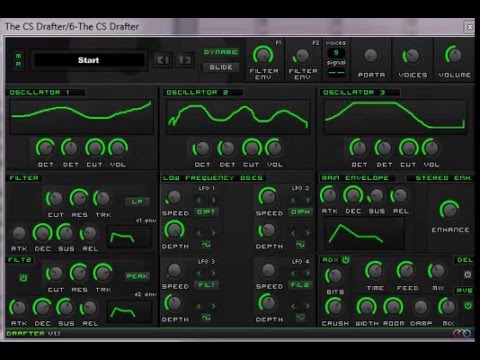Click LFO 2 waveform previous arrow
The height and width of the screenshot is (360, 480).
point(293,233)
